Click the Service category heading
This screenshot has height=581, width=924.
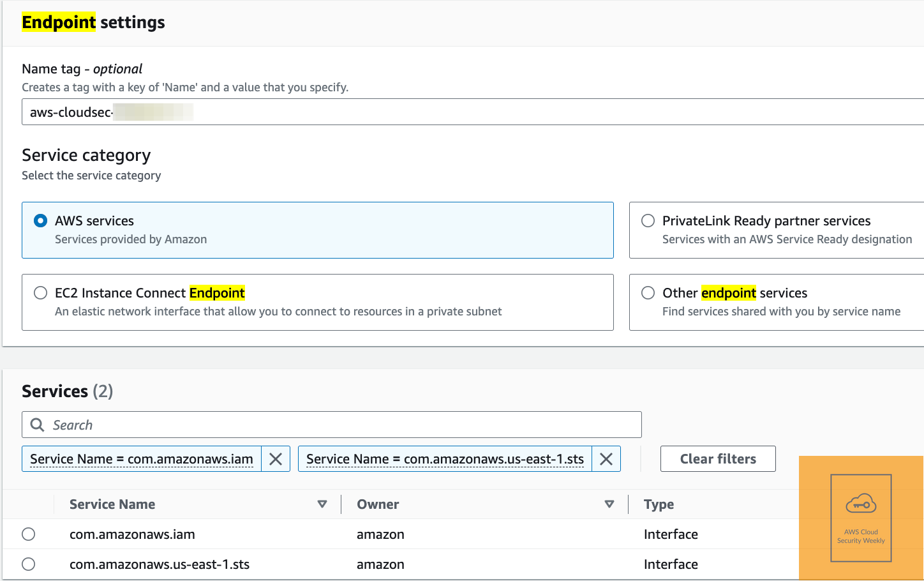point(86,155)
